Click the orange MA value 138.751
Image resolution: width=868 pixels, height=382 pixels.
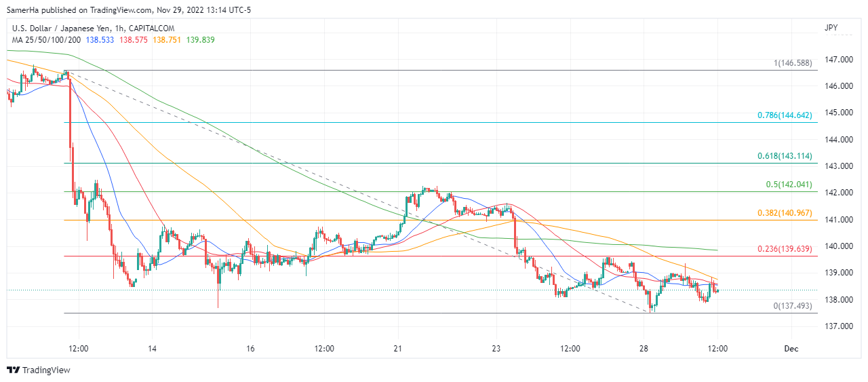167,40
